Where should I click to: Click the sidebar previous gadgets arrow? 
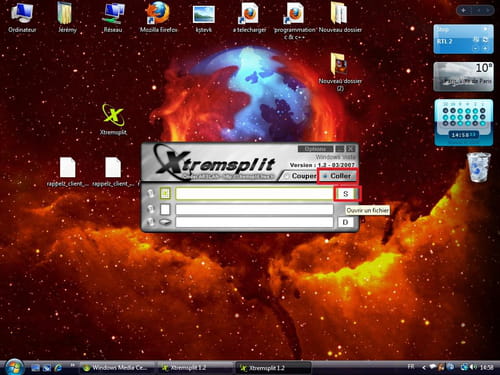(478, 10)
